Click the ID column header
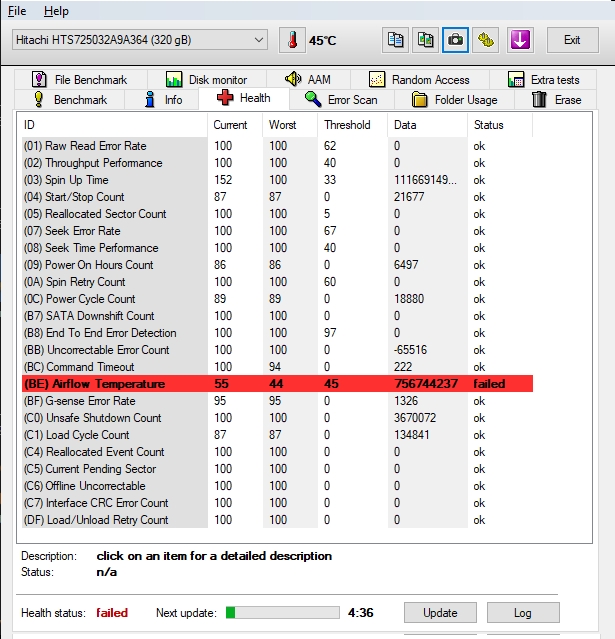The image size is (615, 639). [114, 125]
